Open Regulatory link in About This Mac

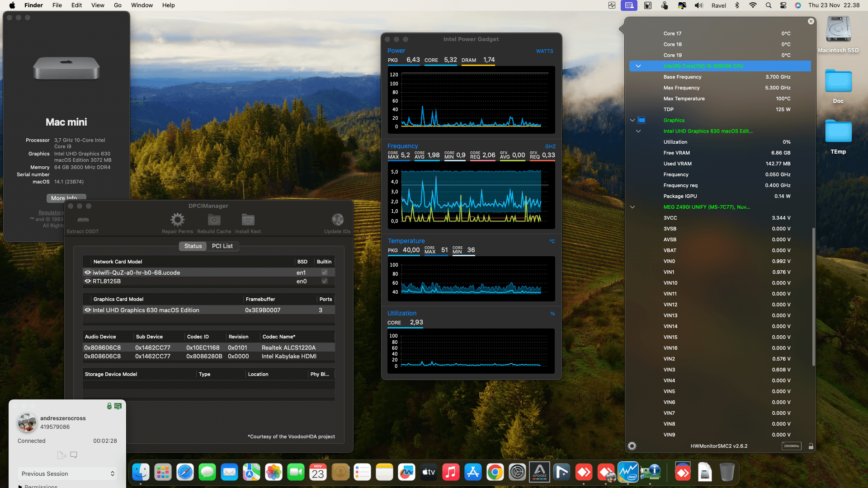tap(51, 212)
